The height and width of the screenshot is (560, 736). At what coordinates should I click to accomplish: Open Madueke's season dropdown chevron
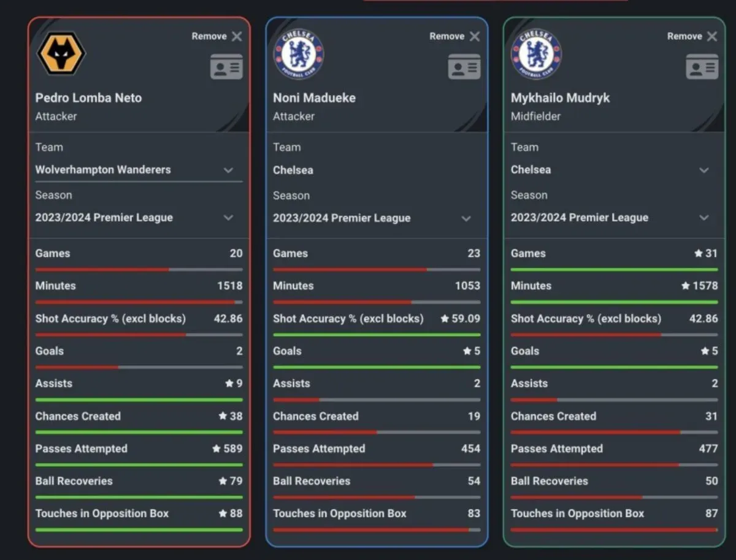466,218
